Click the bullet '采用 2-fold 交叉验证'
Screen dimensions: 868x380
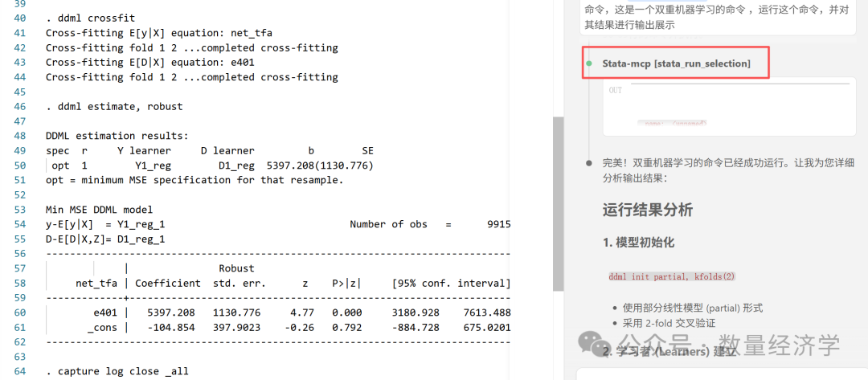pyautogui.click(x=669, y=324)
